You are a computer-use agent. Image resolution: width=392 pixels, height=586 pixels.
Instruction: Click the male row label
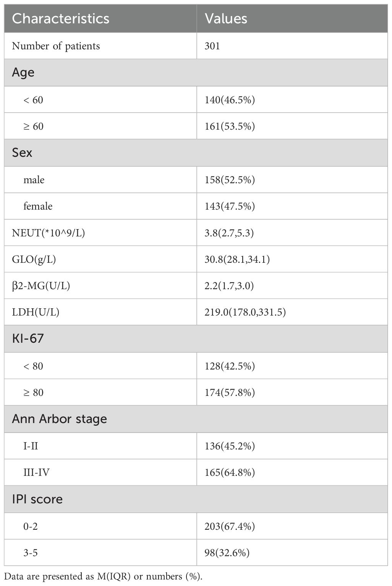click(34, 180)
